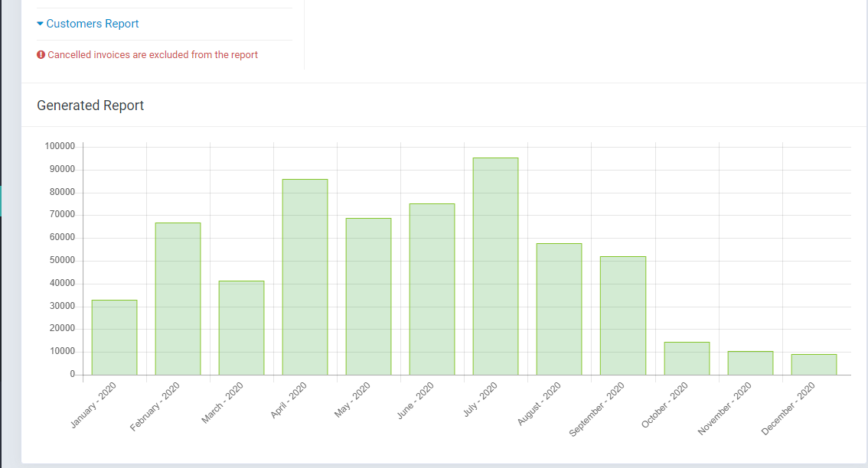This screenshot has height=468, width=868.
Task: Click the June - 2020 bar
Action: coord(432,289)
